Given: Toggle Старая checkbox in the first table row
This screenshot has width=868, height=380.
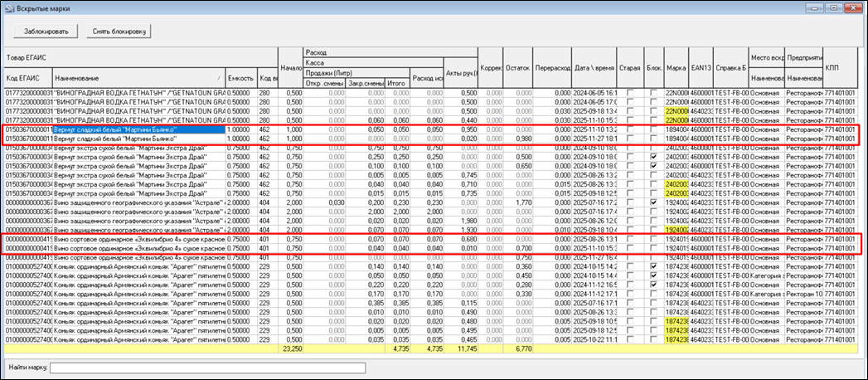Looking at the screenshot, I should [x=630, y=92].
